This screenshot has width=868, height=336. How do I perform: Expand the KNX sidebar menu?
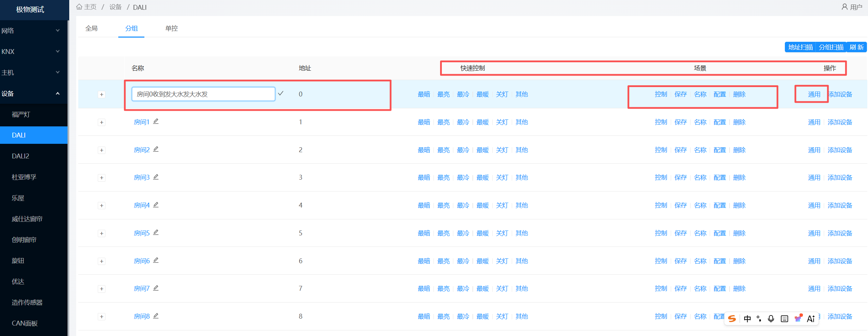coord(34,52)
